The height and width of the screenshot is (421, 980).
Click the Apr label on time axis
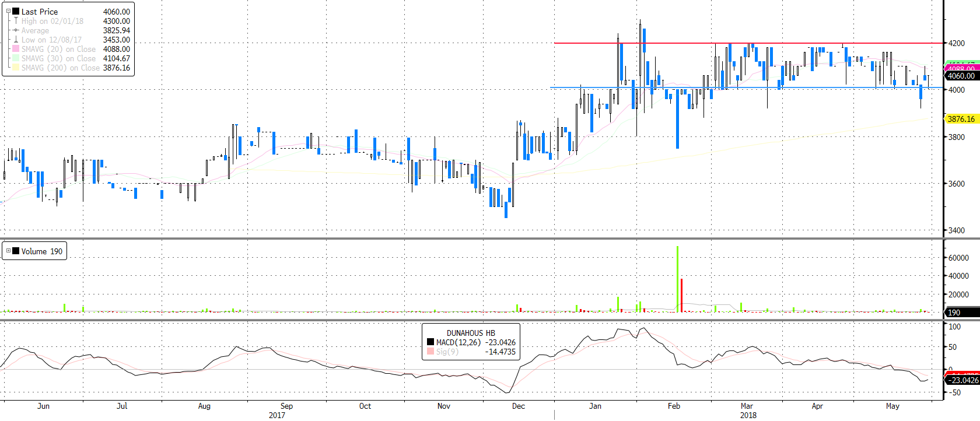pos(817,406)
